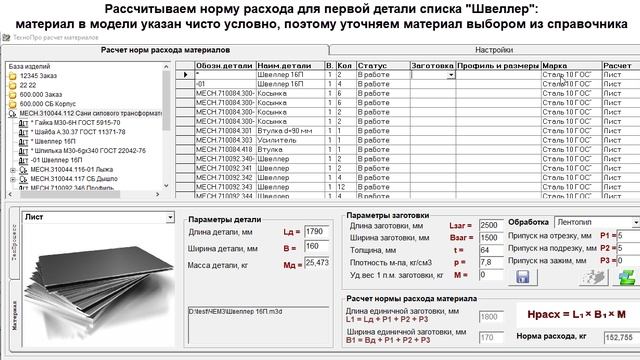Click Норма расхода field 152,755

pos(621,338)
